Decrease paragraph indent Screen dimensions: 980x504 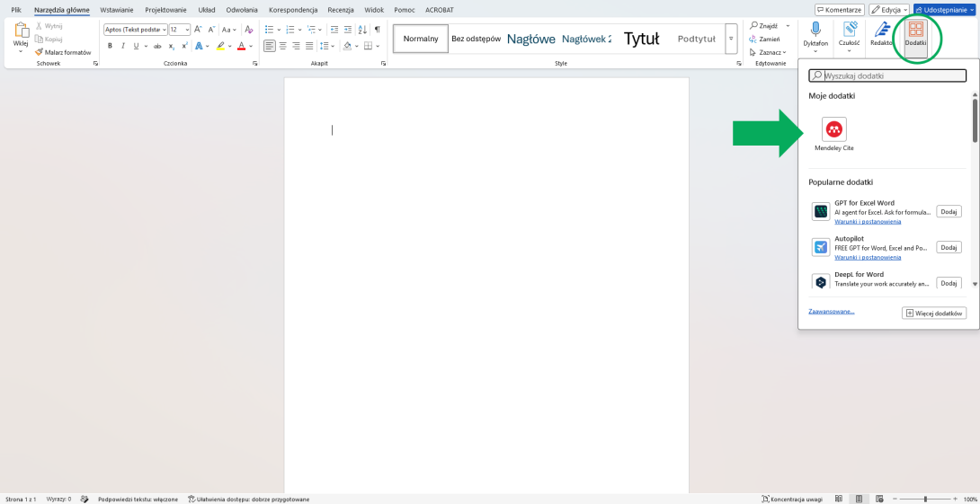tap(334, 30)
